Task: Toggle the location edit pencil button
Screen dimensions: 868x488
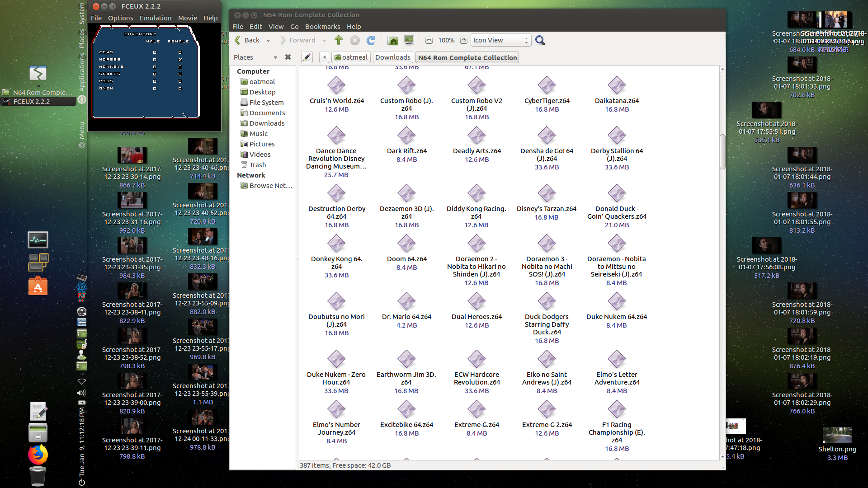Action: tap(307, 57)
